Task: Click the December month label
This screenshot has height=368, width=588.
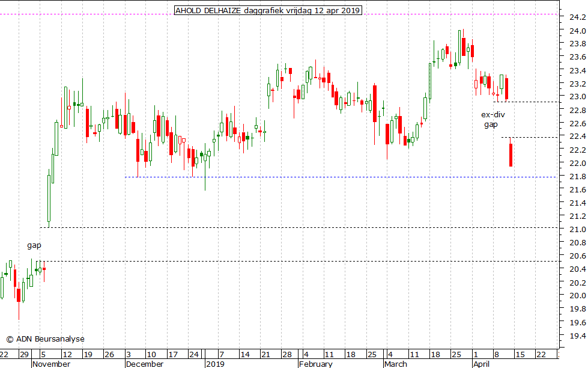Action: click(x=145, y=364)
